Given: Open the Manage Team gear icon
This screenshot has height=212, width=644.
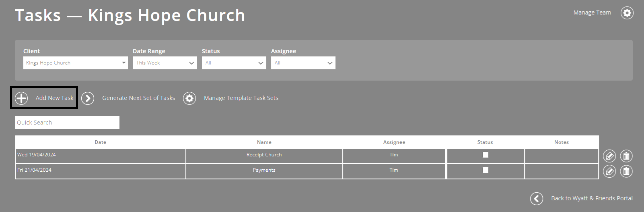Looking at the screenshot, I should click(x=627, y=13).
